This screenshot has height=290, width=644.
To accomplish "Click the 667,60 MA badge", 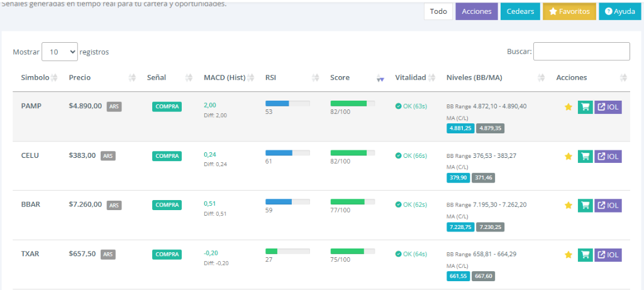I will coord(484,276).
